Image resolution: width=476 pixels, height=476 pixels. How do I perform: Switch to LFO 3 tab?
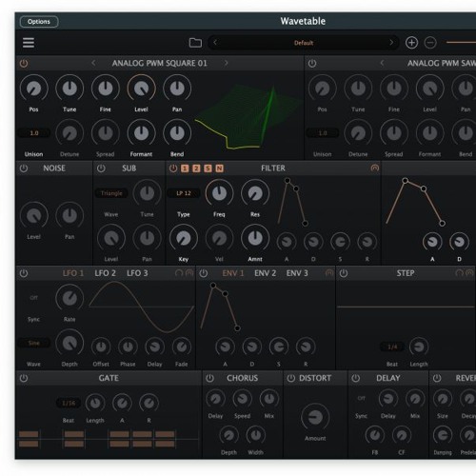(137, 273)
